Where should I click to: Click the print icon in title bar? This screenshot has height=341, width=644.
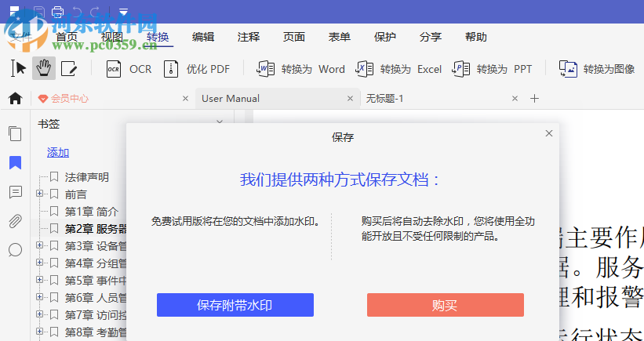(x=57, y=12)
